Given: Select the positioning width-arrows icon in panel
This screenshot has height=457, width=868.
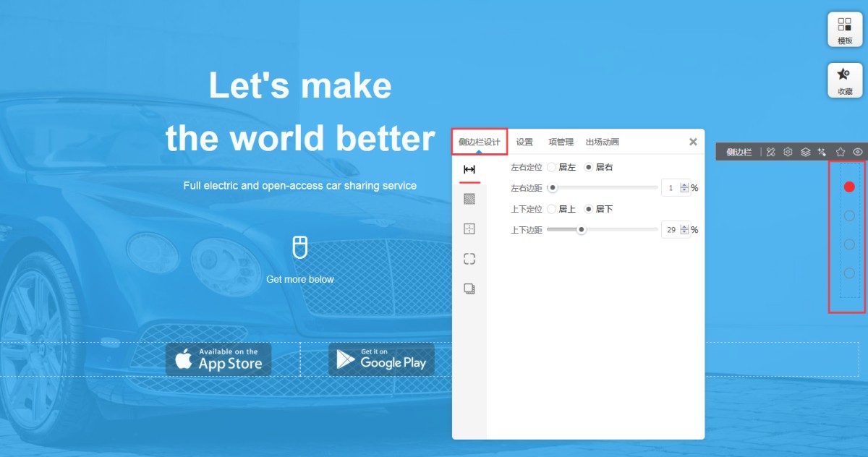Looking at the screenshot, I should click(469, 169).
